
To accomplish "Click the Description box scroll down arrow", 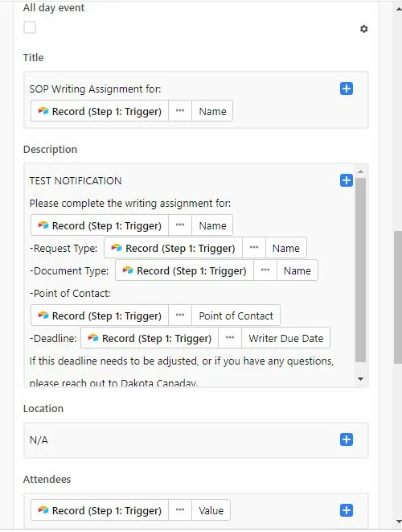I will pos(361,379).
